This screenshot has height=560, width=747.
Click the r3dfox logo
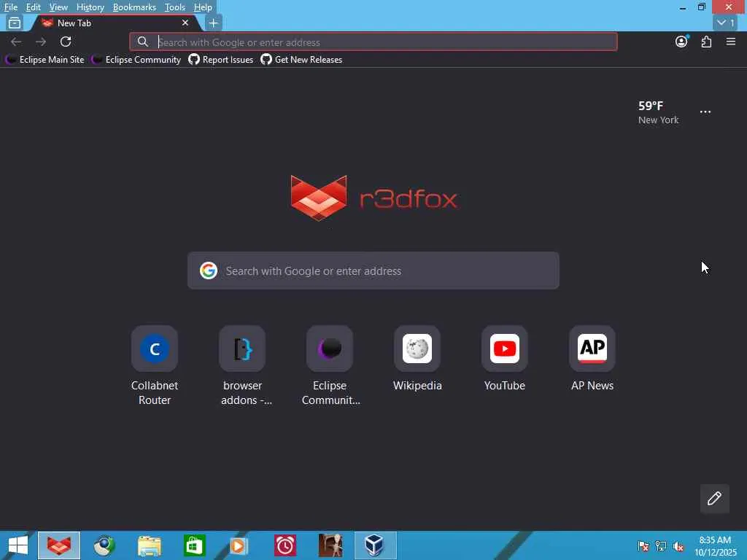coord(374,198)
